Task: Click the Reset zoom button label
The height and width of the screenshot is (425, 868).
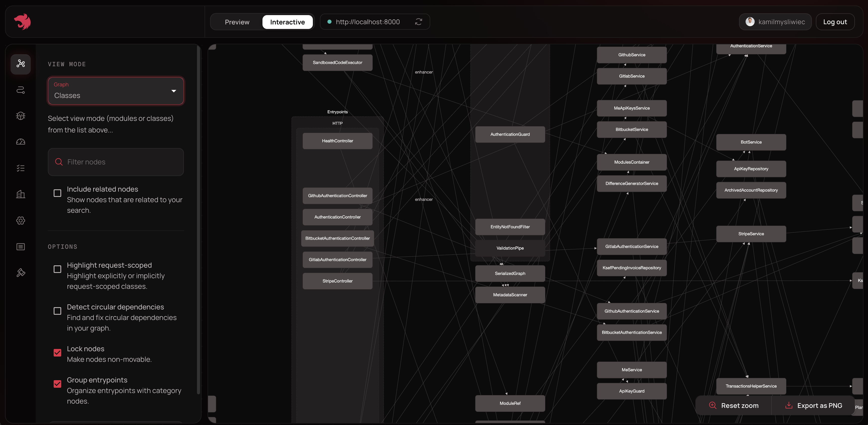Action: [740, 405]
